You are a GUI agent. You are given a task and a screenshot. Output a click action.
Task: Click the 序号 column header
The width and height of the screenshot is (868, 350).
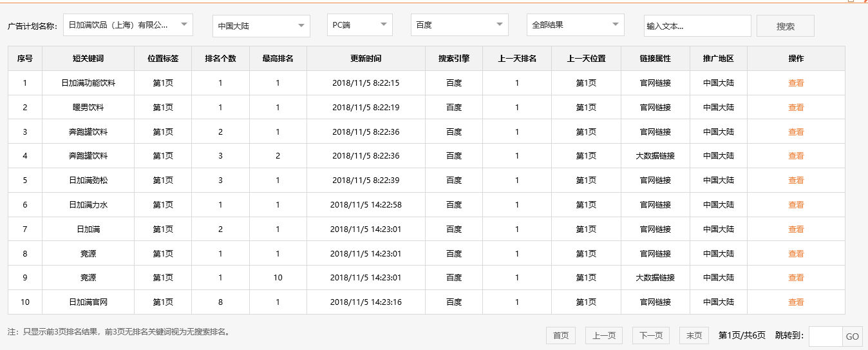click(x=25, y=59)
